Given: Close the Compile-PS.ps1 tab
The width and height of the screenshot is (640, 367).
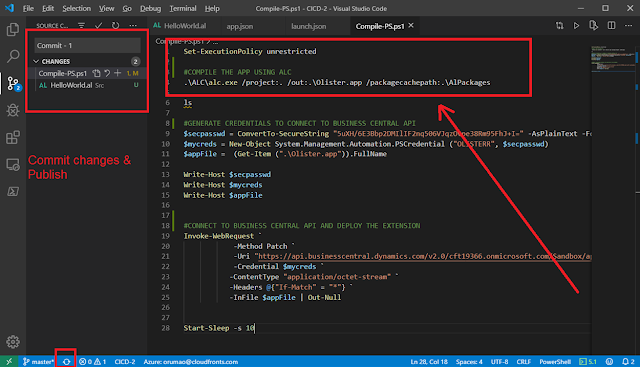Looking at the screenshot, I should [411, 25].
